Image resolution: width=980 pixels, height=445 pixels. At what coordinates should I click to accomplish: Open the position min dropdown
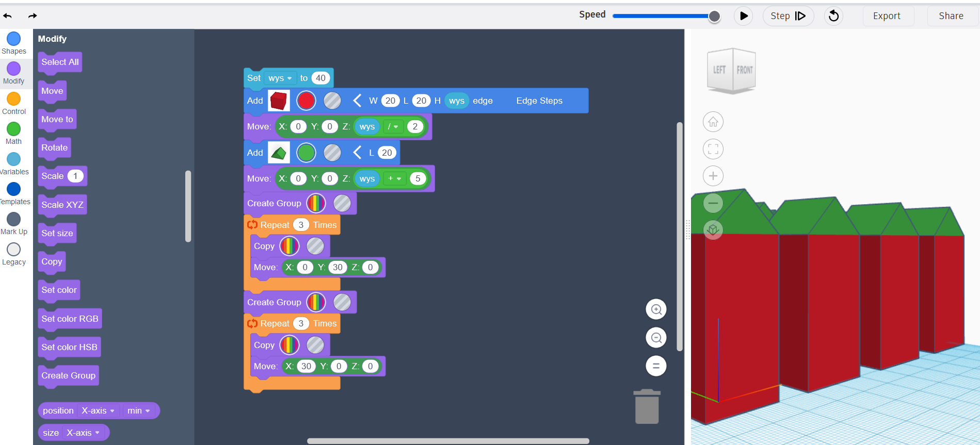click(x=138, y=411)
